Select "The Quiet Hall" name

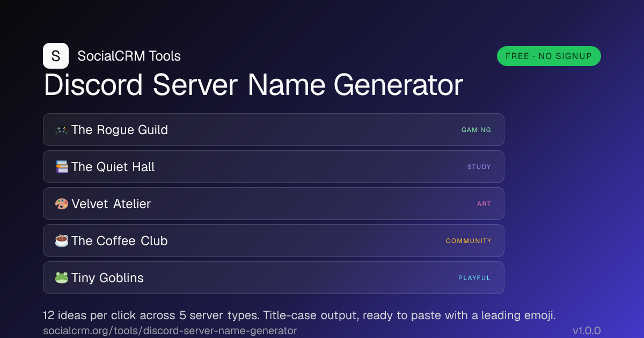coord(113,167)
